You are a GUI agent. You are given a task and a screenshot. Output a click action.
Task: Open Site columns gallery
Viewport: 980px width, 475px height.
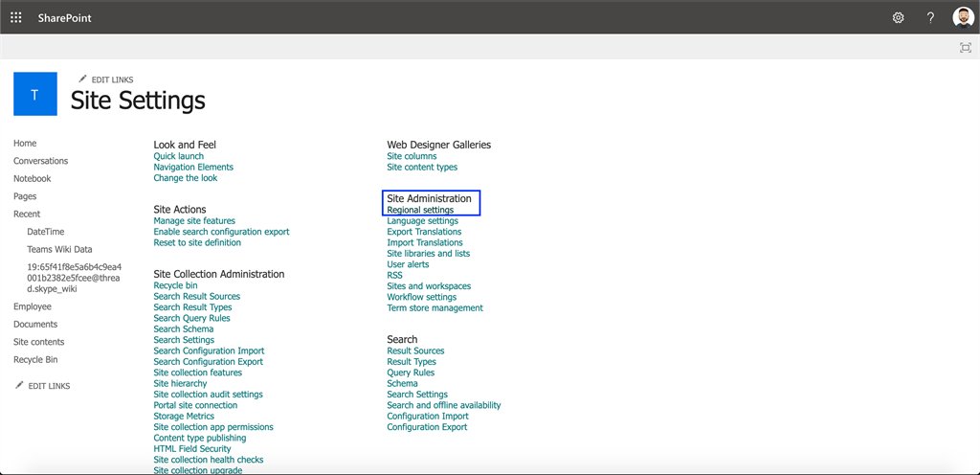tap(412, 156)
